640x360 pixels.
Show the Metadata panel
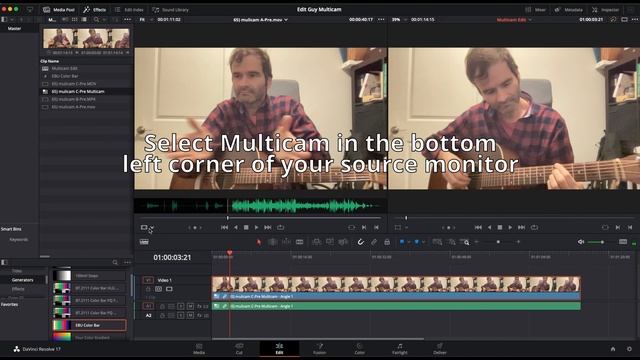tap(569, 9)
